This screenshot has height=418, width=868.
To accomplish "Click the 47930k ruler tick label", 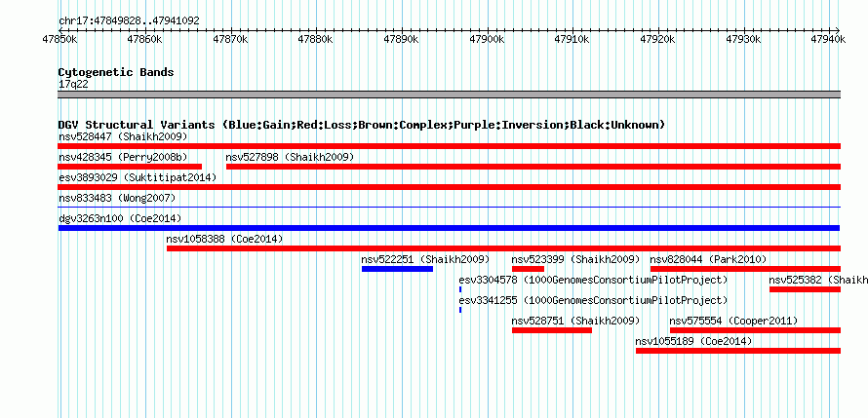I will 743,39.
